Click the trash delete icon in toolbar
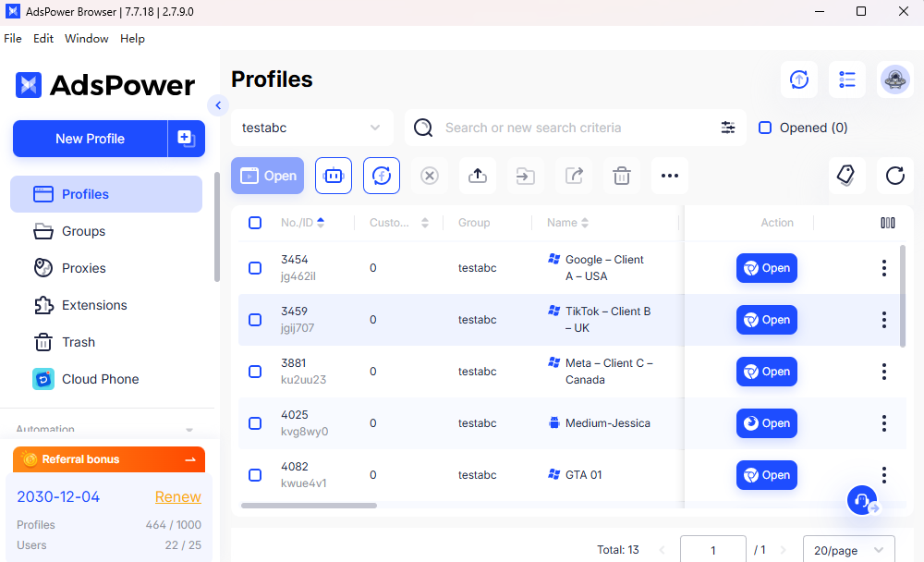 point(622,176)
